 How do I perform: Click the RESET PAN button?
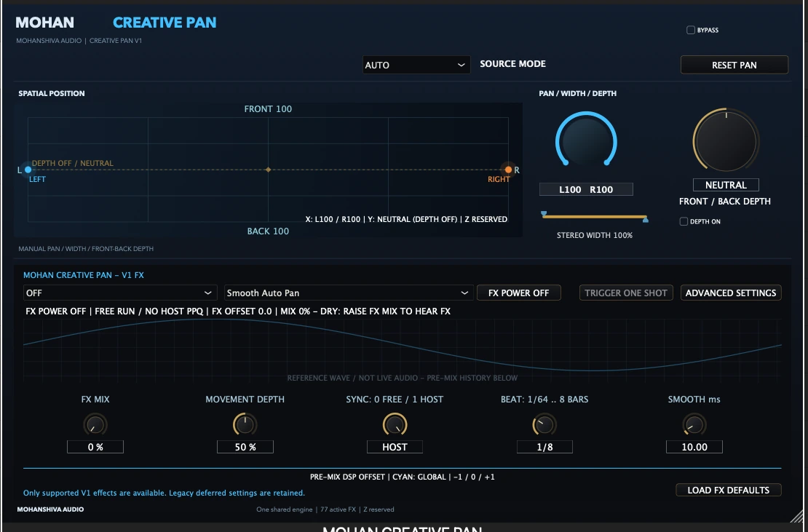734,65
